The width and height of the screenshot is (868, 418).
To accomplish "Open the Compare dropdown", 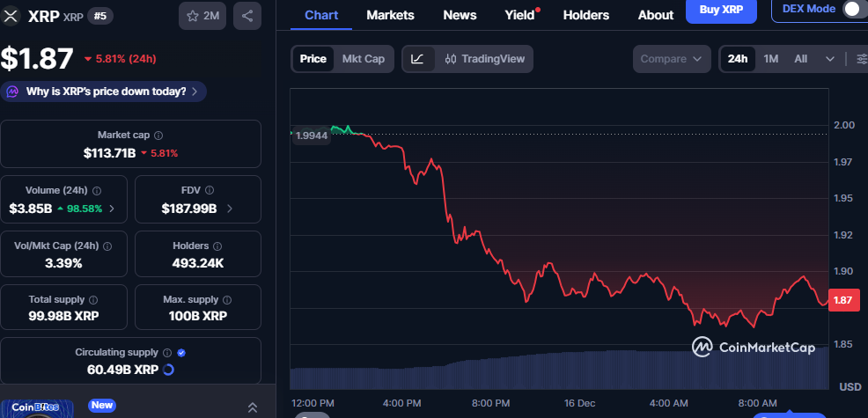I will (671, 59).
